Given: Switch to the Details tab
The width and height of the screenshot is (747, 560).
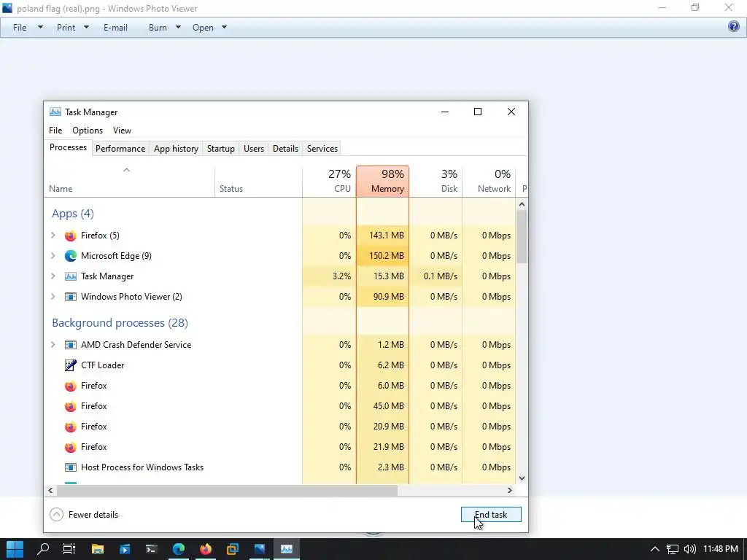Looking at the screenshot, I should (285, 149).
